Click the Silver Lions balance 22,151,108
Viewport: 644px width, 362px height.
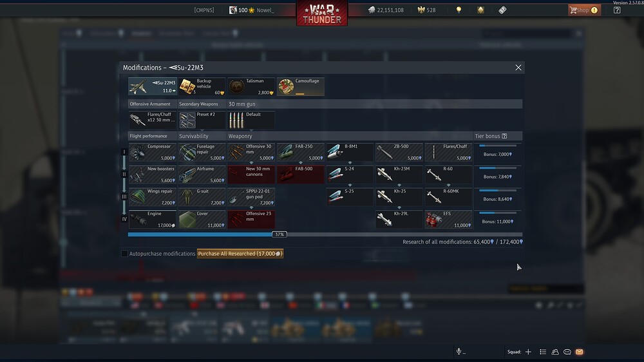[x=386, y=10]
